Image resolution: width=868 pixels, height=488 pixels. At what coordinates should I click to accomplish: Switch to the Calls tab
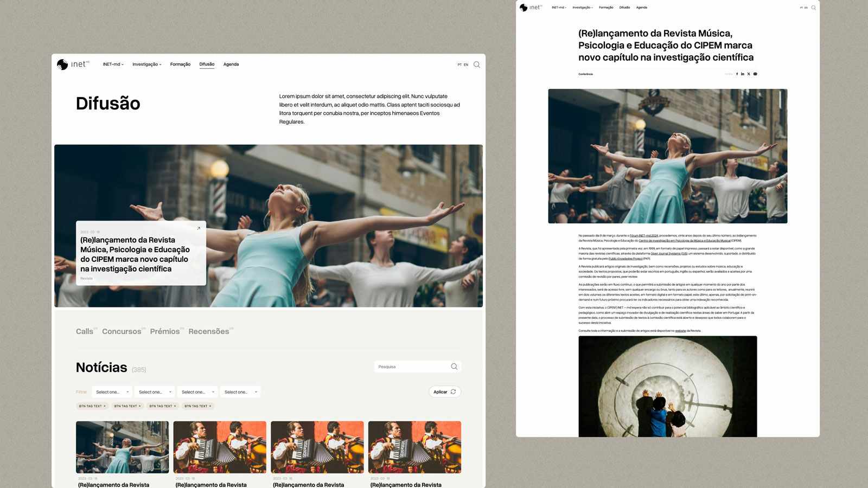click(x=86, y=331)
